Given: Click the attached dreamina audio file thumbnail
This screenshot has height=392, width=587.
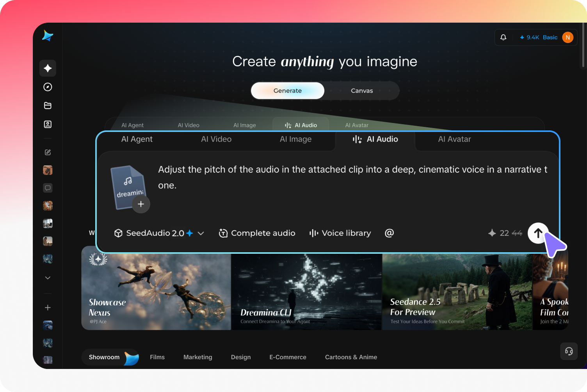Looking at the screenshot, I should [128, 187].
